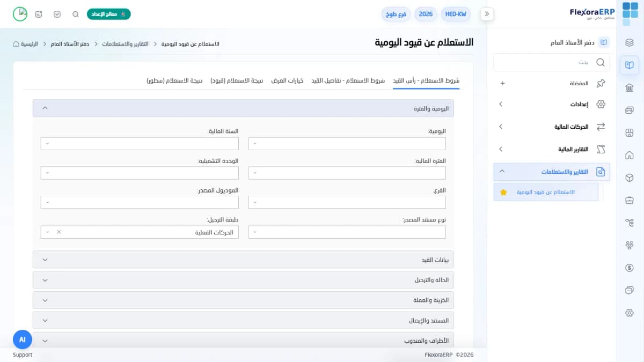Expand the إعدادات sidebar menu

pyautogui.click(x=551, y=104)
